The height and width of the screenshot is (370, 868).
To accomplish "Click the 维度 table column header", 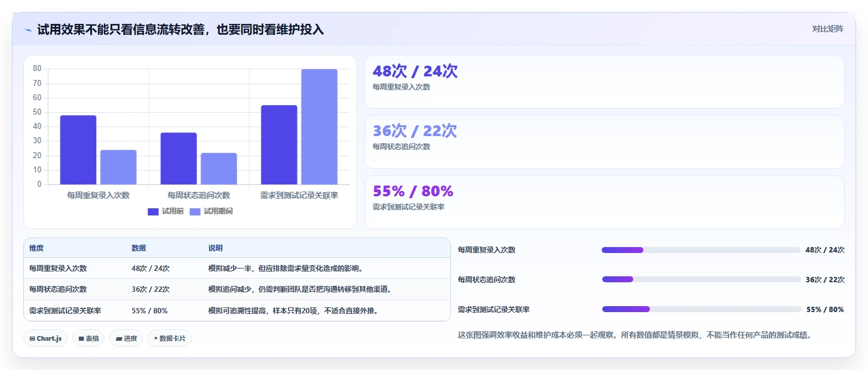I will (36, 248).
